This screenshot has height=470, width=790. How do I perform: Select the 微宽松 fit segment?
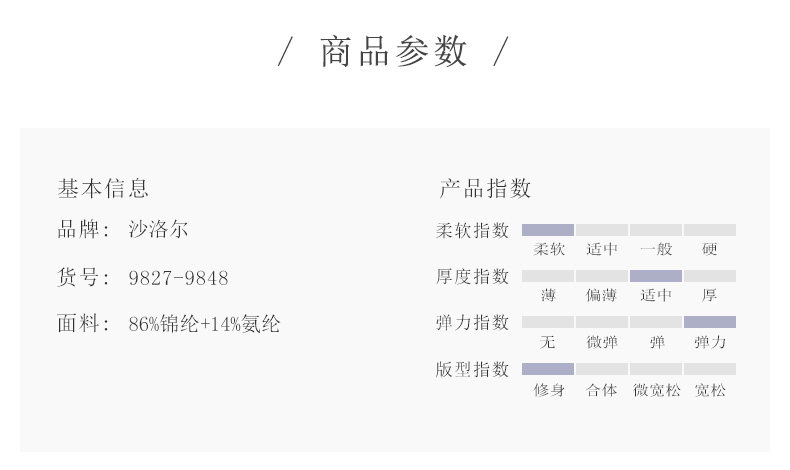click(x=656, y=369)
